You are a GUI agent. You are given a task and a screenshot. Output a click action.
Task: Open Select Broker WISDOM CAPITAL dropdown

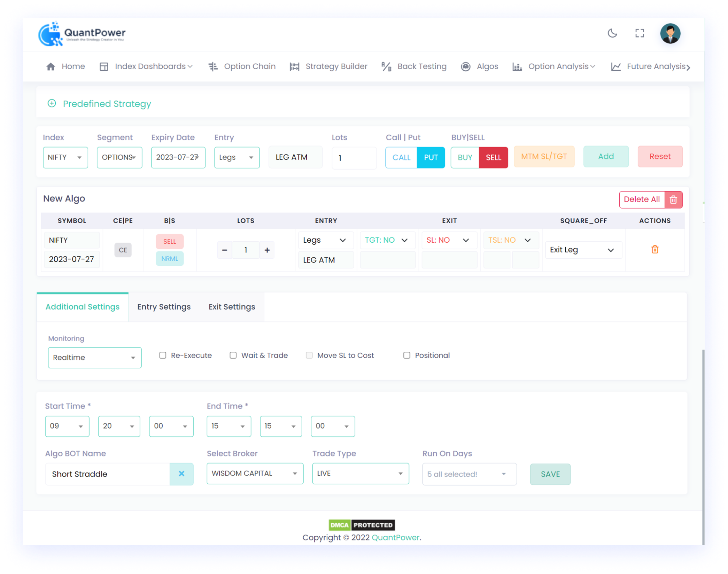(x=255, y=473)
